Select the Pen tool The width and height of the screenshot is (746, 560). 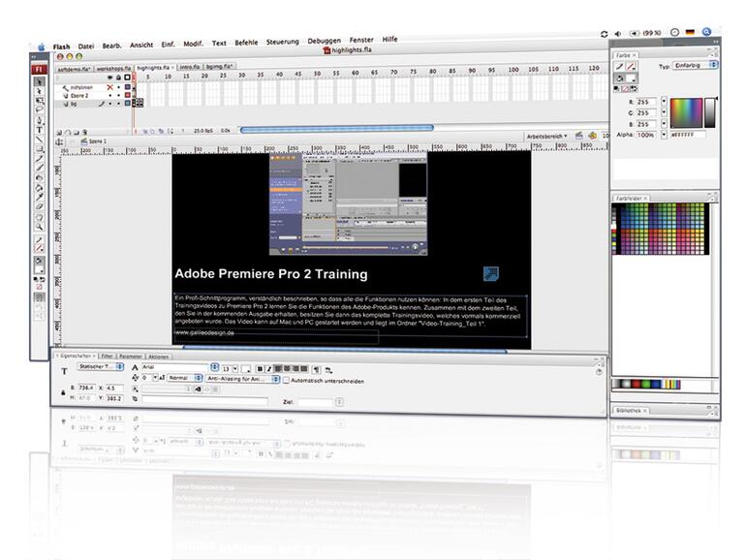(x=39, y=120)
